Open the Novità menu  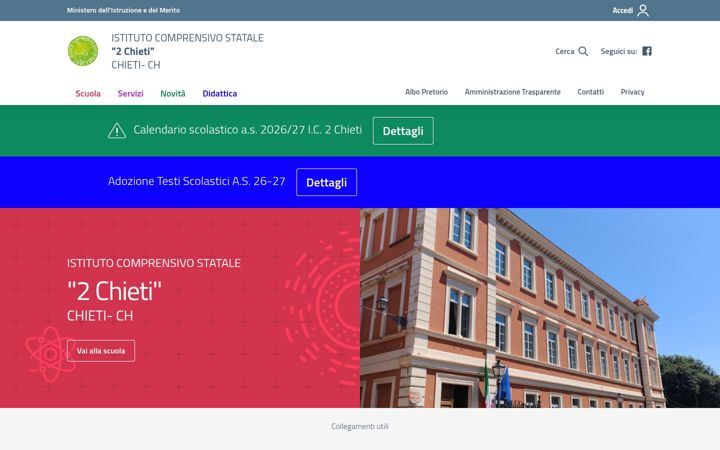[173, 93]
